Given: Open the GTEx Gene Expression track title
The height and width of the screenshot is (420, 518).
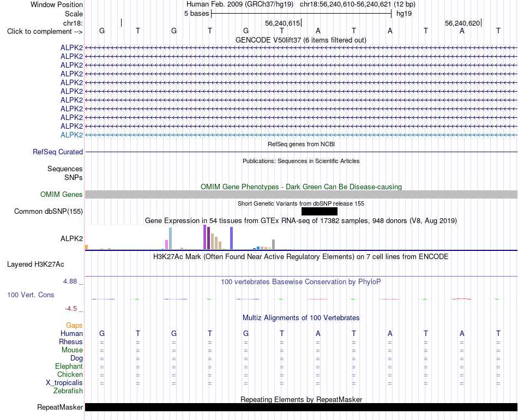Looking at the screenshot, I should [x=301, y=220].
